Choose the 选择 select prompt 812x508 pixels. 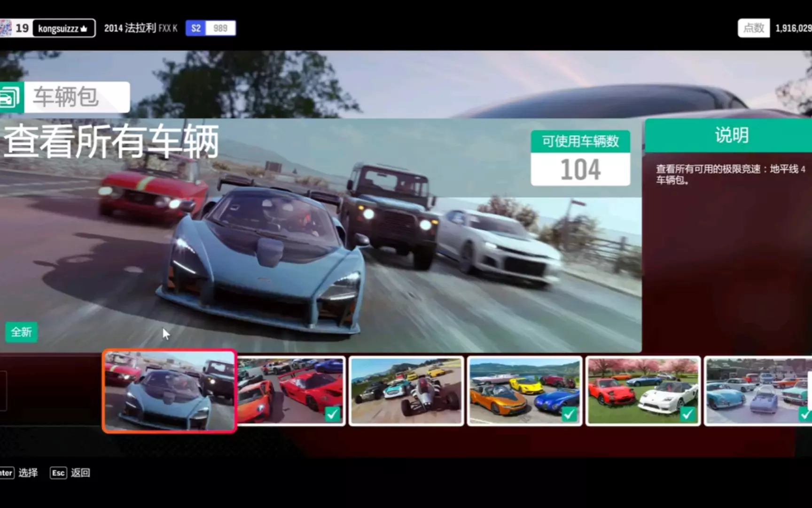coord(19,473)
